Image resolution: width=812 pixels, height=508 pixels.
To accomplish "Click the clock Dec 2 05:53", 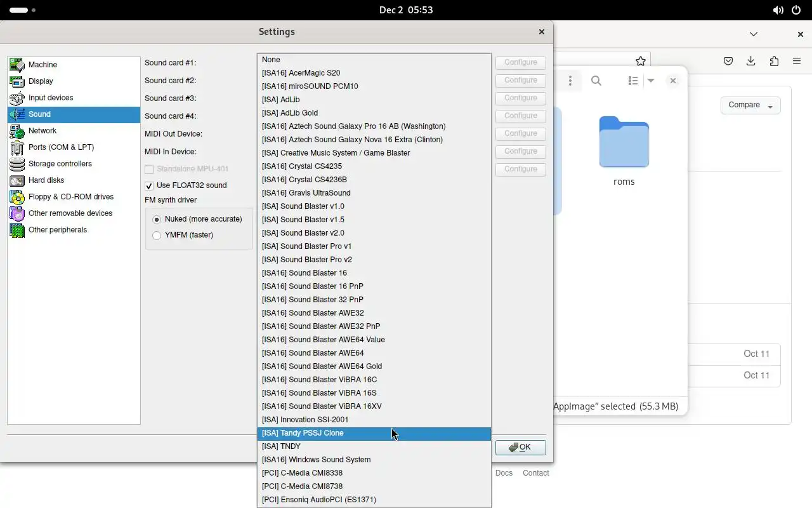I will click(x=406, y=10).
